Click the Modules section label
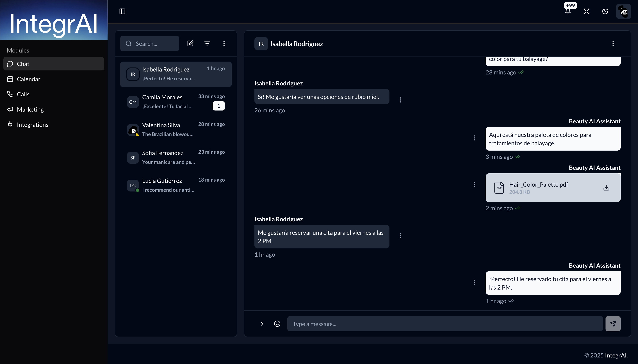 click(18, 50)
